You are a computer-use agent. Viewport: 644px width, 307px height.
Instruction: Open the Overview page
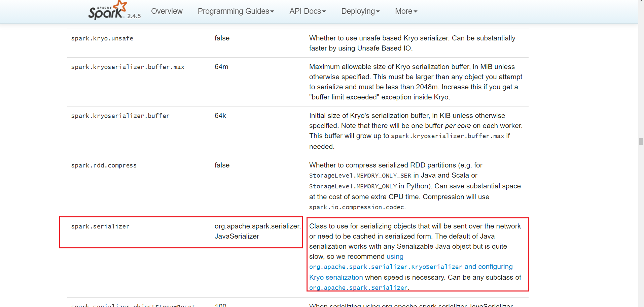(167, 11)
